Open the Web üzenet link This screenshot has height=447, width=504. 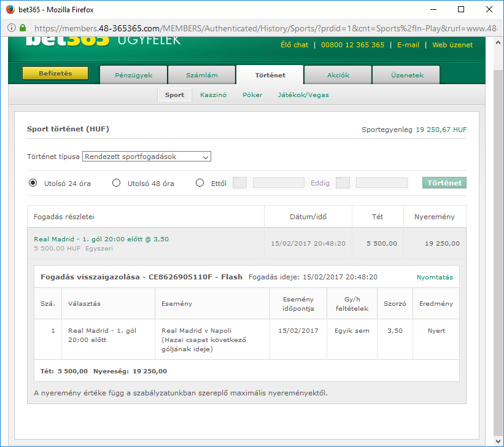[452, 45]
